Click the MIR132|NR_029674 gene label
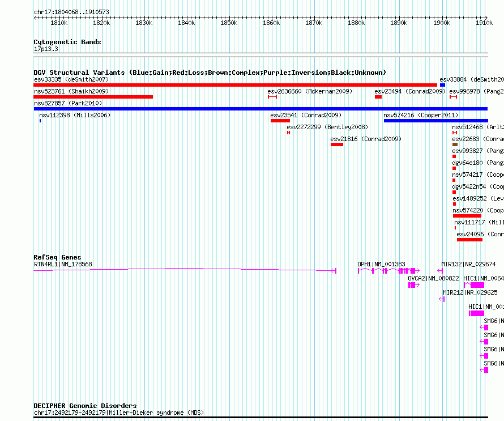 point(468,265)
